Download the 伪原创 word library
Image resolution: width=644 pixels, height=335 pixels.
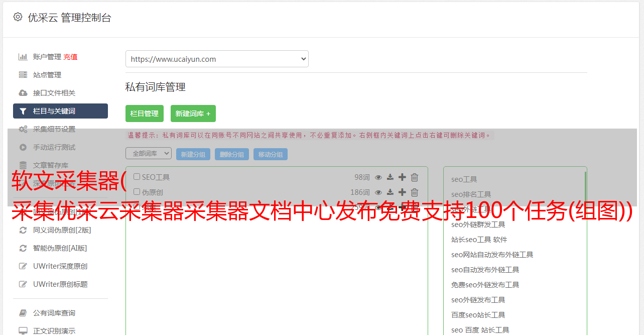390,192
